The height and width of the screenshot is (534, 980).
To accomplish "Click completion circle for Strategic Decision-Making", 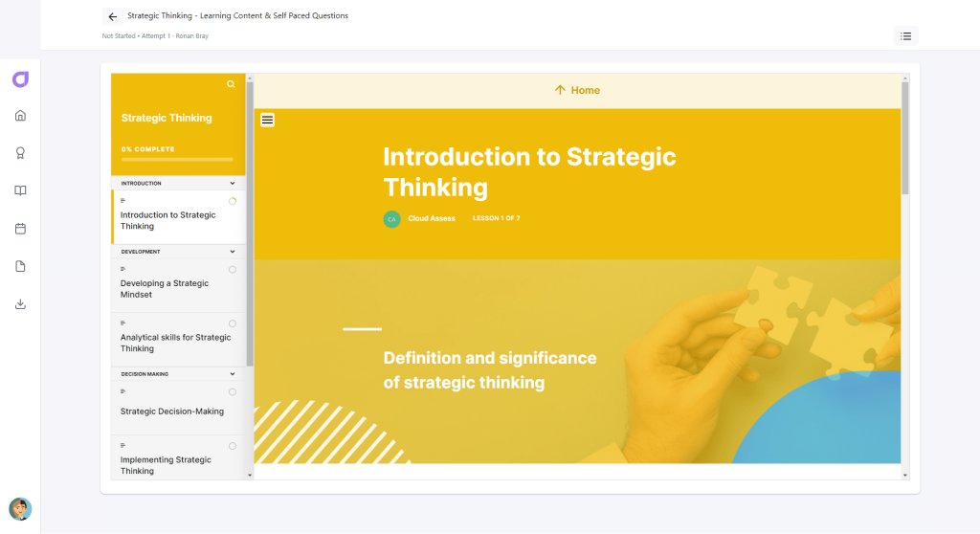I will click(233, 392).
